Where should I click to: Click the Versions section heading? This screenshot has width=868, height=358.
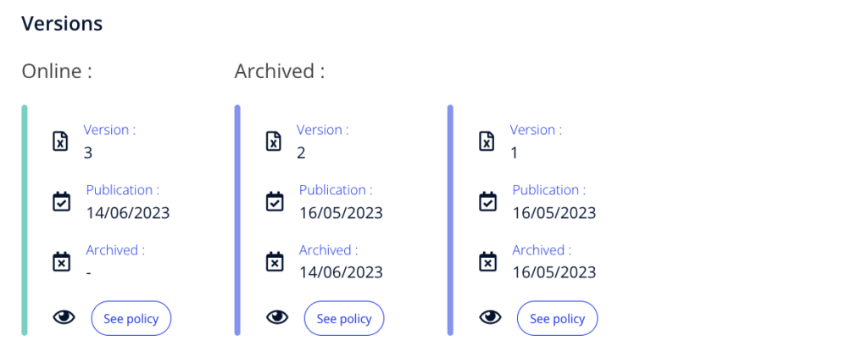click(62, 24)
